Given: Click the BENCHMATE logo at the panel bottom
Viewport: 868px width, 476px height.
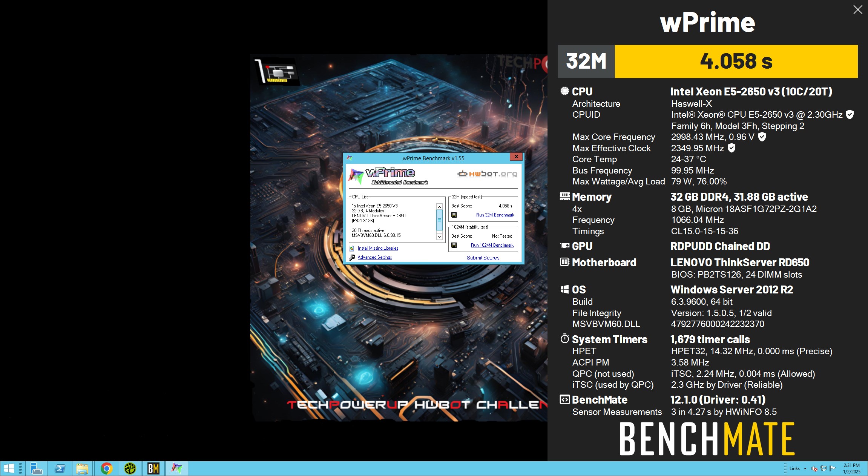Looking at the screenshot, I should 707,439.
